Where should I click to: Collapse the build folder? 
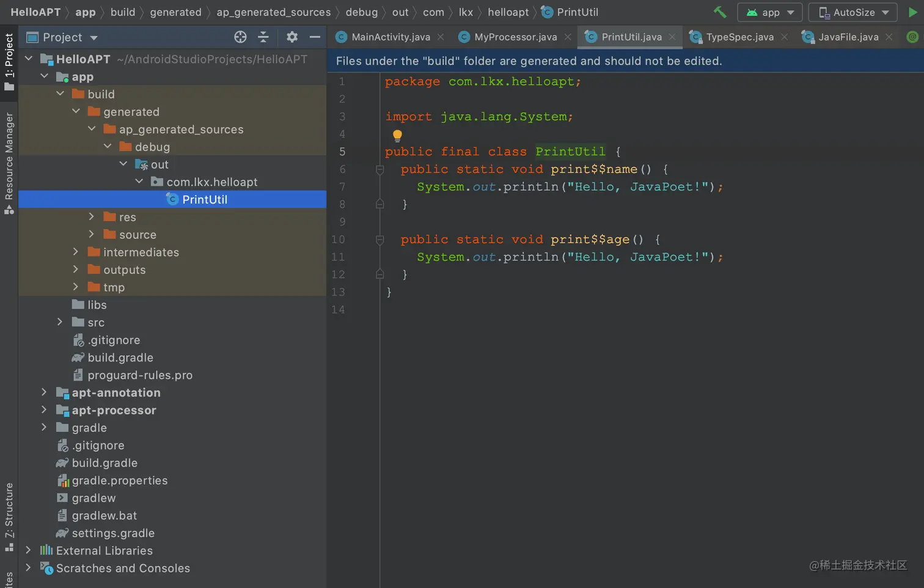[x=61, y=94]
